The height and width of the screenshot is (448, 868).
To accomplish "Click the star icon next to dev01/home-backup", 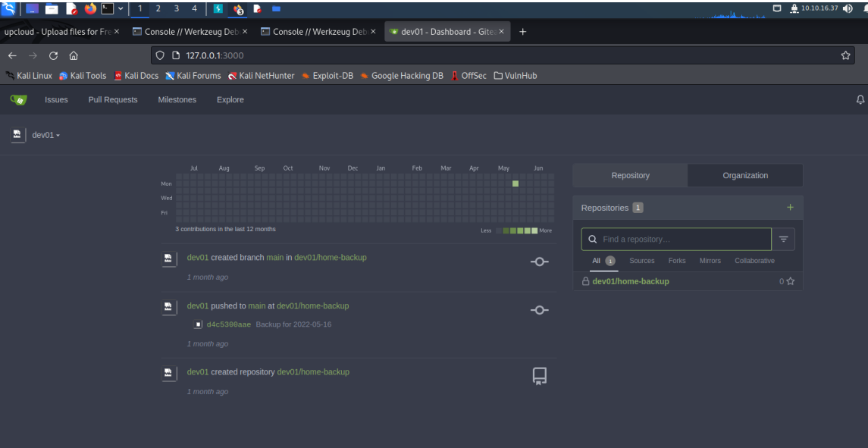I will click(790, 280).
